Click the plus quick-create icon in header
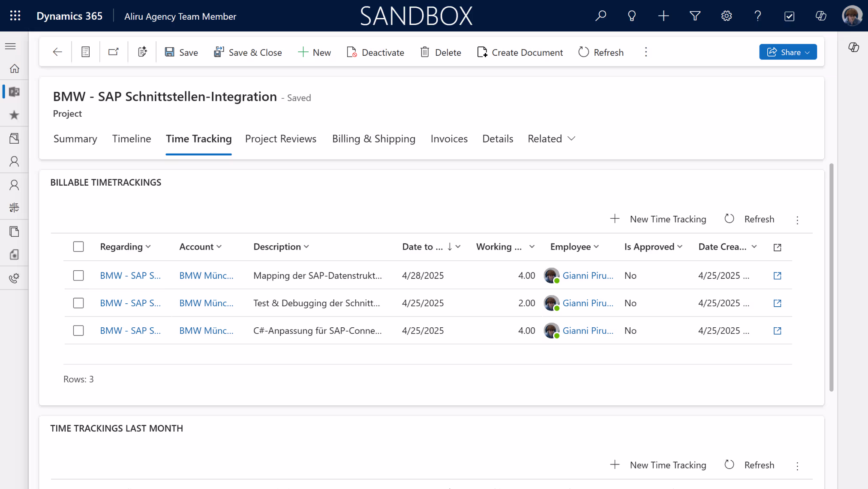This screenshot has width=868, height=489. click(664, 16)
